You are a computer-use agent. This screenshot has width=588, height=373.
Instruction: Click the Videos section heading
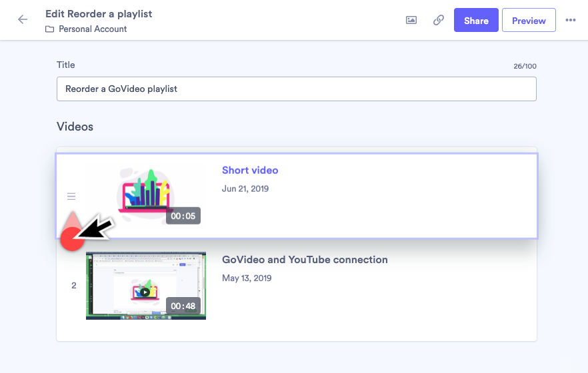point(75,127)
